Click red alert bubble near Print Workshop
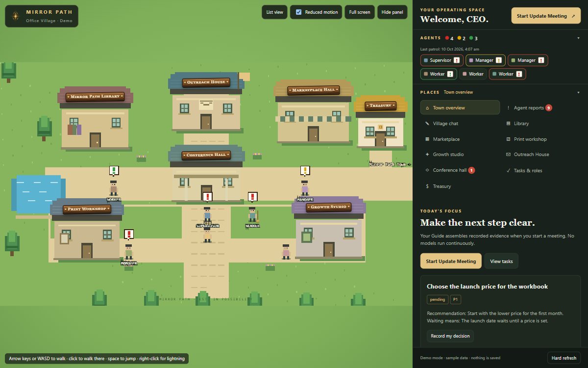 pos(129,235)
